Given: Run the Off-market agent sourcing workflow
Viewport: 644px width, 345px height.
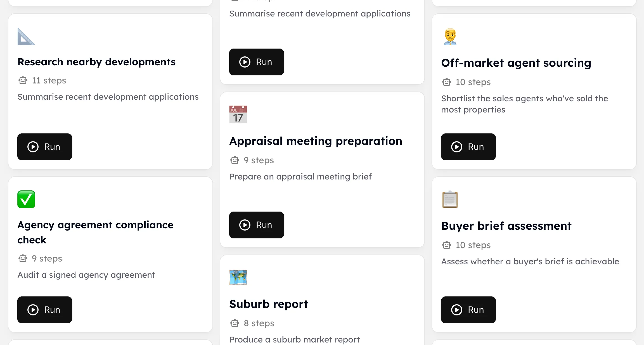Looking at the screenshot, I should click(468, 147).
